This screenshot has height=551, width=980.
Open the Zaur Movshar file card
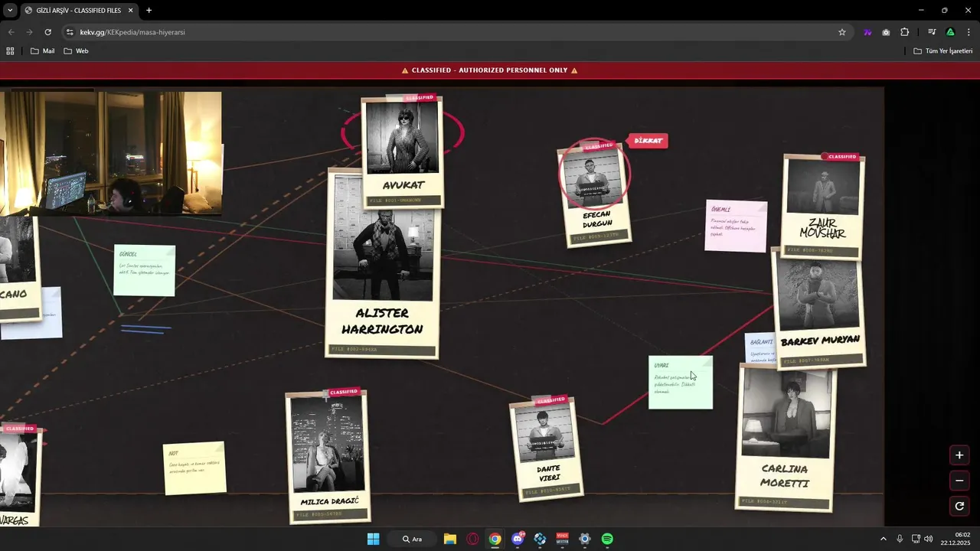823,207
